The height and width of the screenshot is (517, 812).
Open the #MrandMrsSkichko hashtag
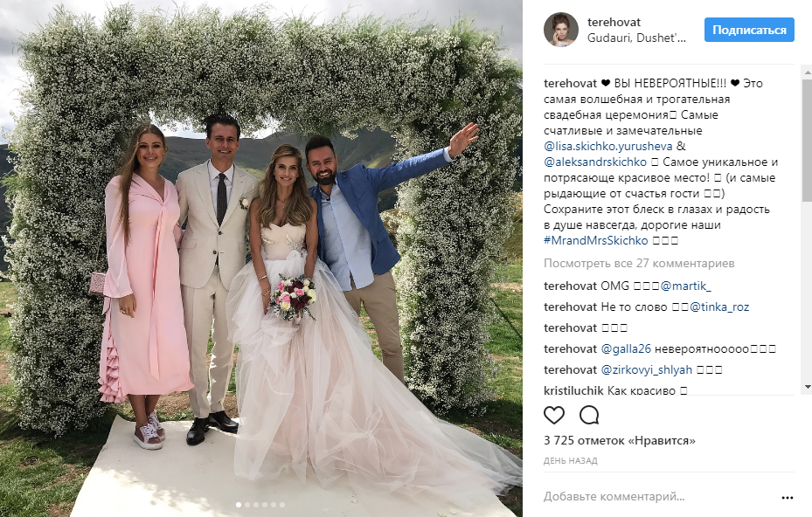[x=595, y=241]
